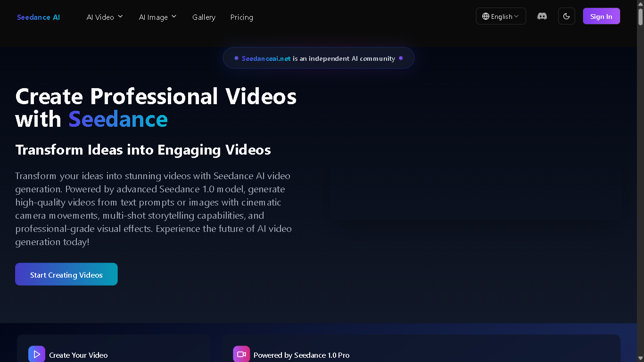Click the play icon beside Create Your Video

(x=37, y=354)
